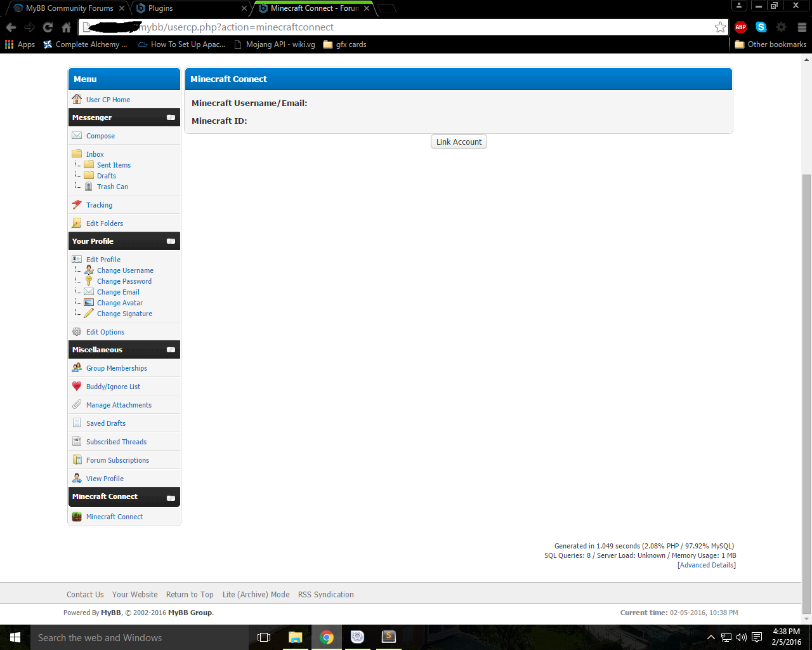Click the User CP Home house icon
812x650 pixels.
(x=77, y=99)
